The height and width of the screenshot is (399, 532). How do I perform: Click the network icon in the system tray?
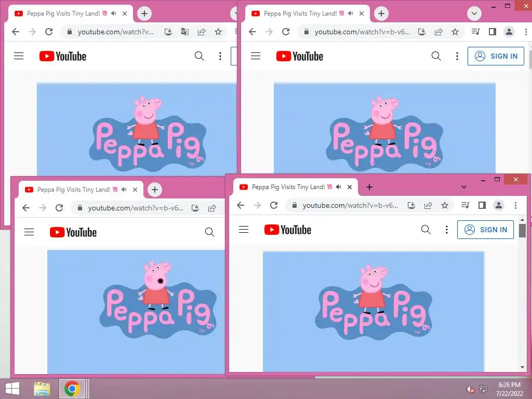(x=483, y=389)
